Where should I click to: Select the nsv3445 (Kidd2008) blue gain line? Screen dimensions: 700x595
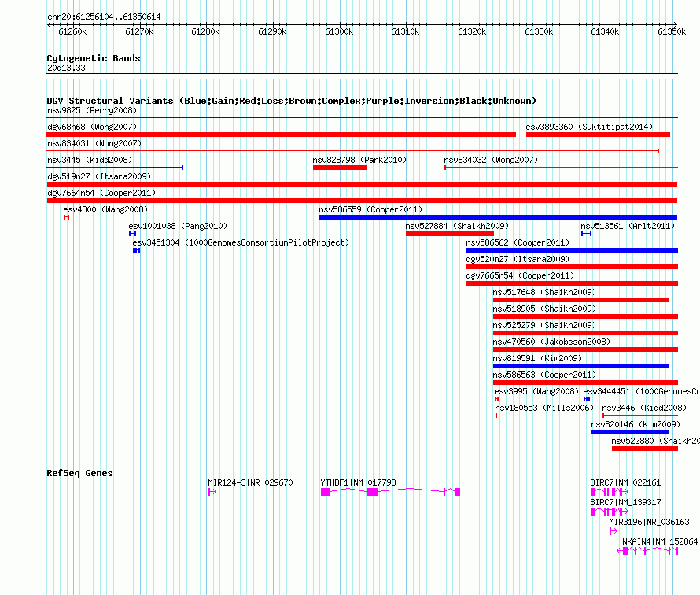[115, 168]
